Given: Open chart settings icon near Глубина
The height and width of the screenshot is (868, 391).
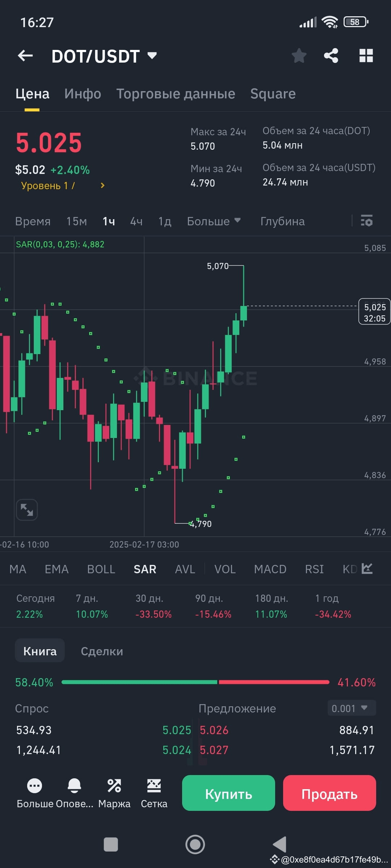Looking at the screenshot, I should pos(366,221).
